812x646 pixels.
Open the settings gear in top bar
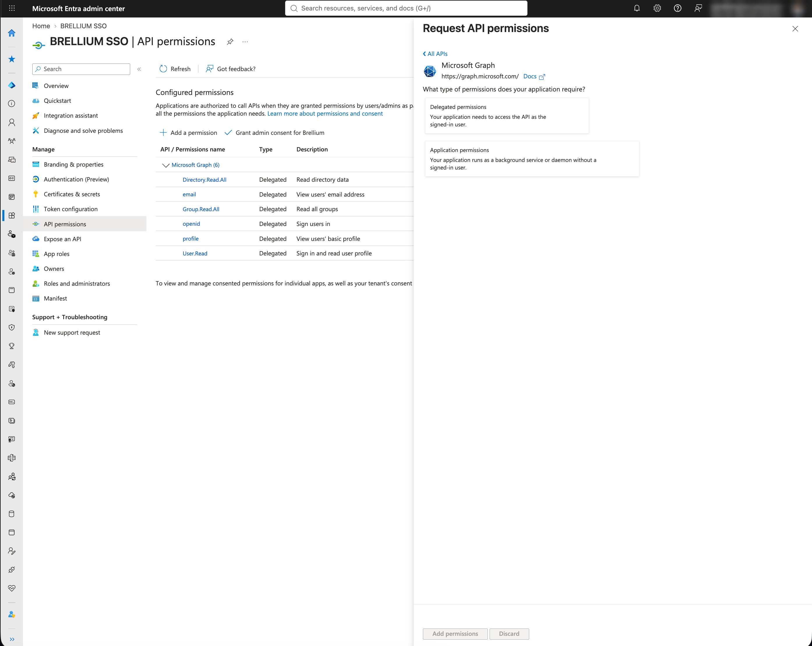[657, 8]
